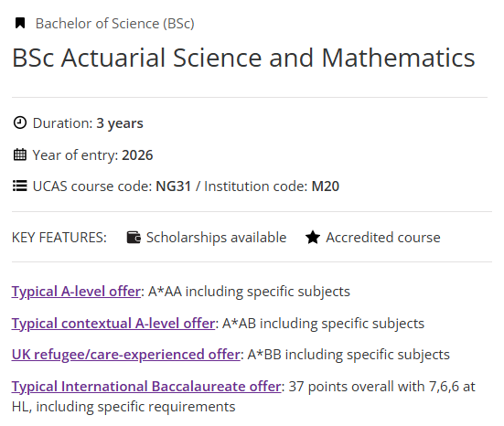Click the Bachelor of Science (BSc) label
Viewport: 504px width, 426px height.
click(114, 24)
